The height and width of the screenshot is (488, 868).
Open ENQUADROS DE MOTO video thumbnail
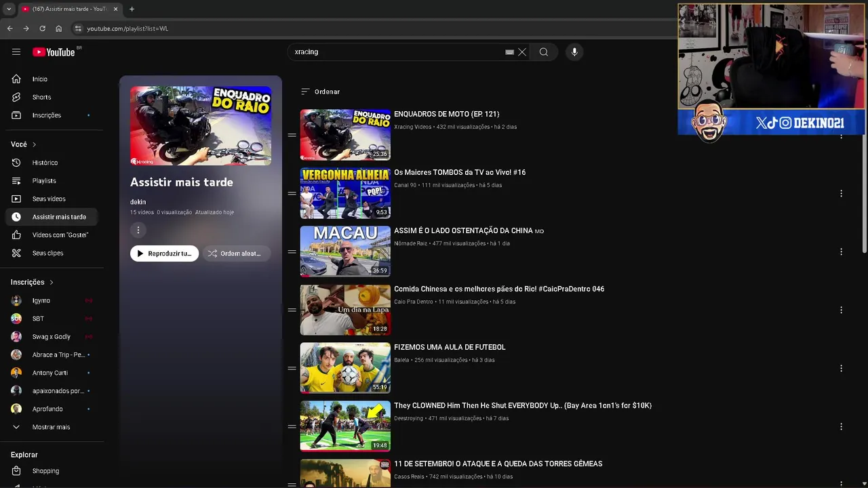345,135
